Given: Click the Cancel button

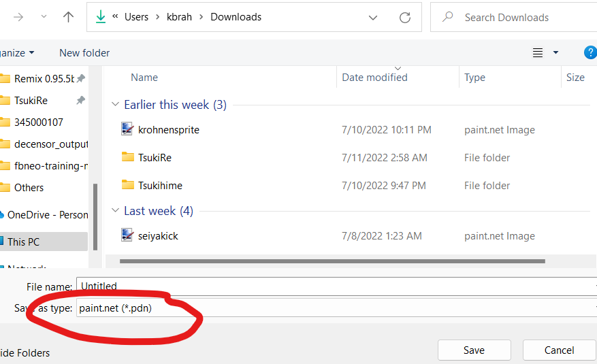Looking at the screenshot, I should coord(559,350).
